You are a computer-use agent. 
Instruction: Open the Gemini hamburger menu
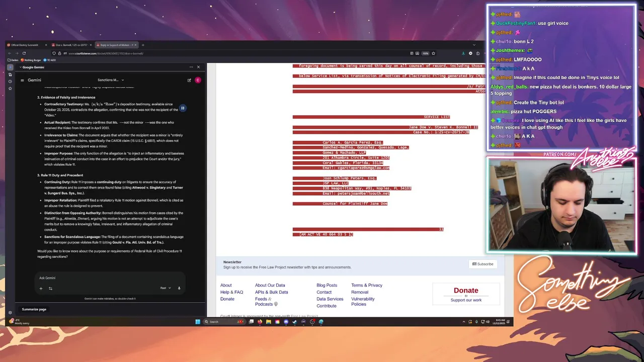click(22, 80)
